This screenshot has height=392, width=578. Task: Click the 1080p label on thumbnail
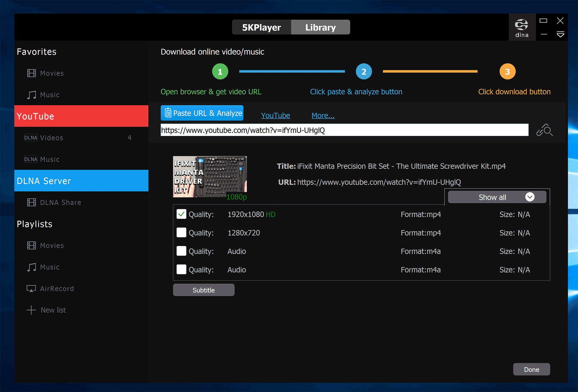(237, 197)
